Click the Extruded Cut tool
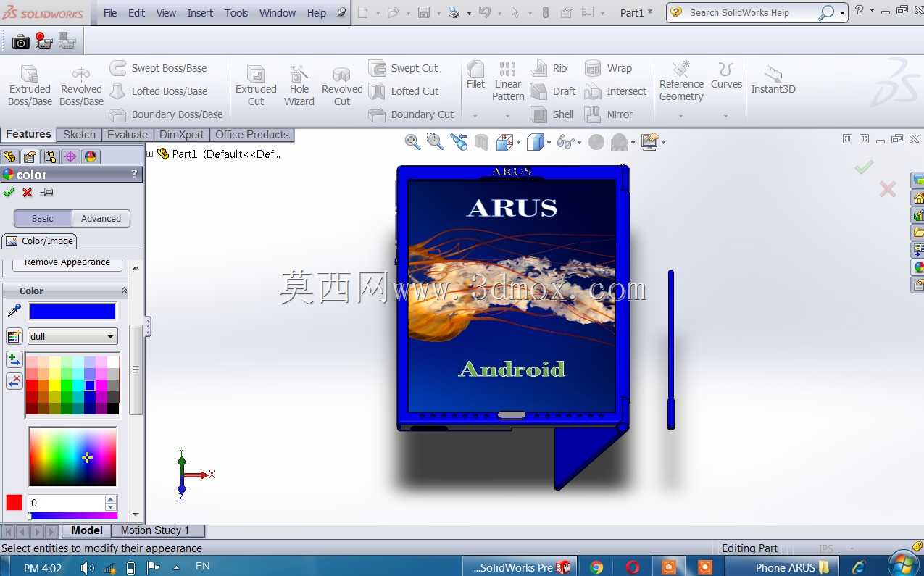This screenshot has width=924, height=576. coord(256,85)
